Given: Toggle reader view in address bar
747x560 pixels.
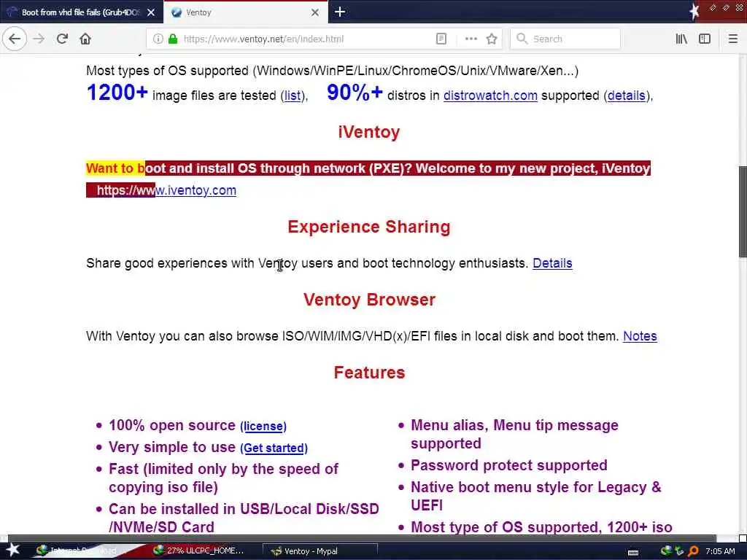Looking at the screenshot, I should (441, 39).
